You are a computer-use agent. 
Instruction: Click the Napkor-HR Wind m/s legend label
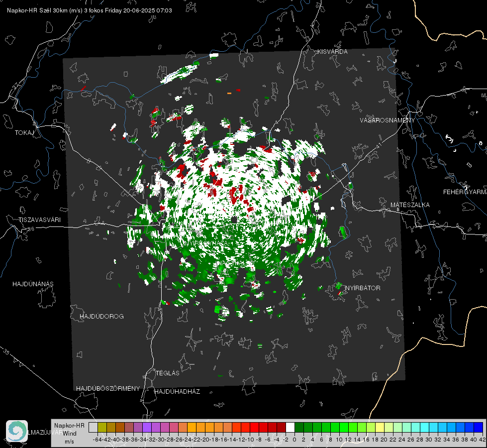tap(69, 434)
